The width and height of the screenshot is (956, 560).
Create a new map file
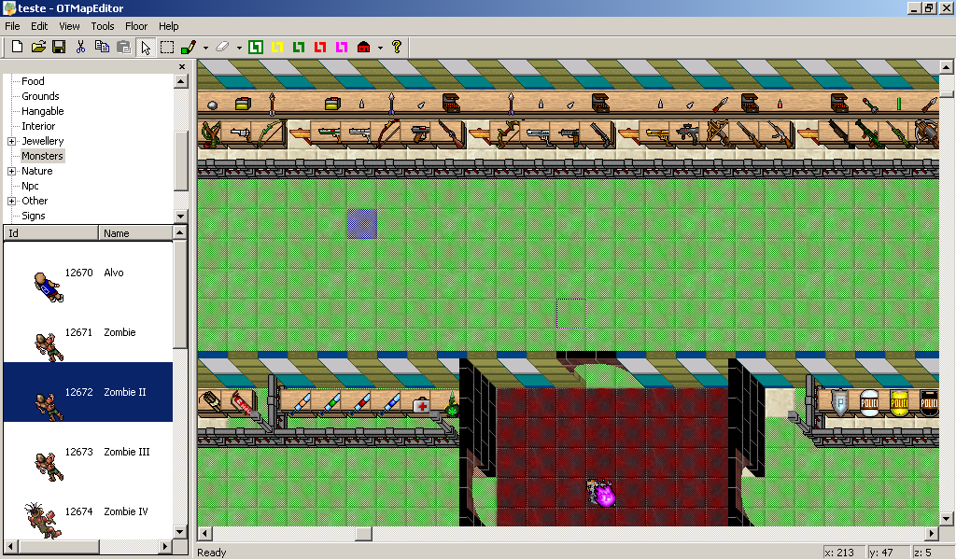(x=17, y=47)
